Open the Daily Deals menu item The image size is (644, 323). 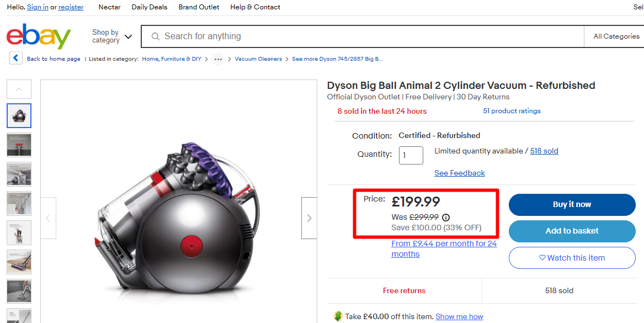coord(150,7)
